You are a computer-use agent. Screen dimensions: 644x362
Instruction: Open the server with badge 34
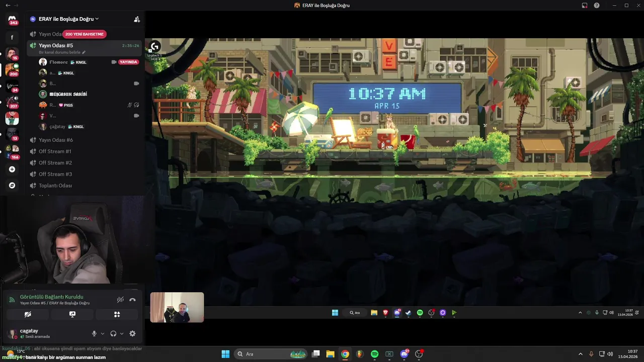click(12, 85)
